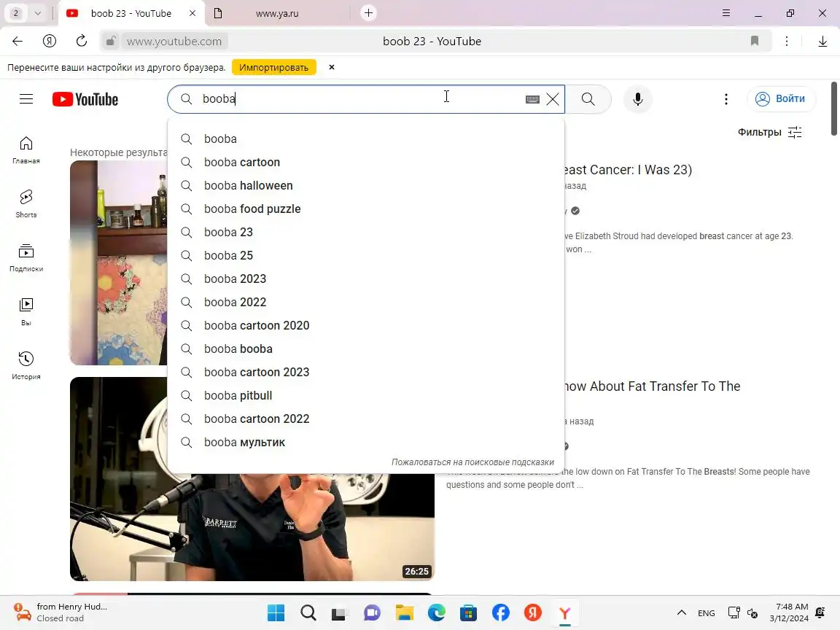Start voice search with microphone
The width and height of the screenshot is (840, 630).
637,99
